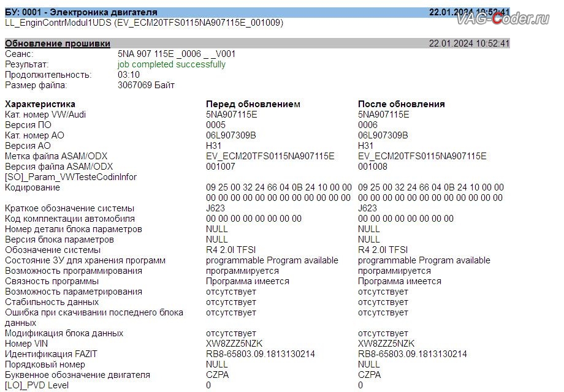The width and height of the screenshot is (564, 392).
Task: Click the timestamp in the grey 'Обновление прошивки' bar
Action: 469,43
